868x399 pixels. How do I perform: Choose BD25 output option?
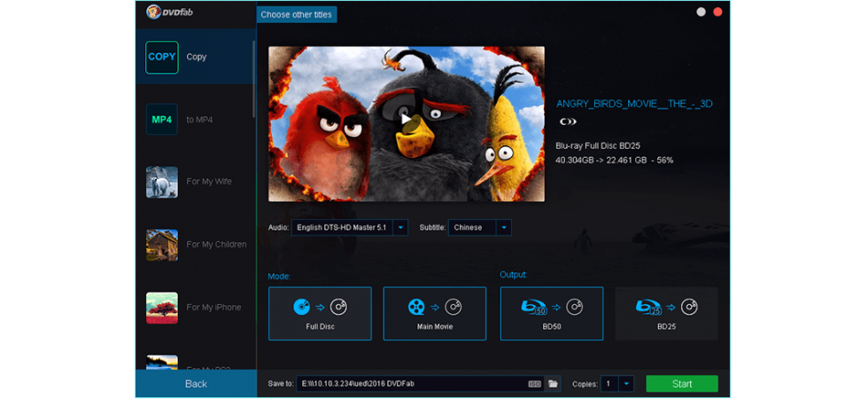666,313
